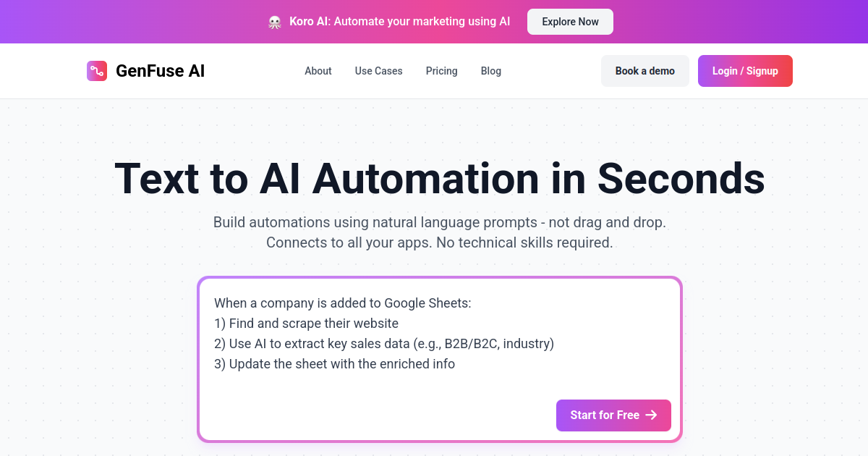Click the Koro AI octopus icon

[x=275, y=22]
